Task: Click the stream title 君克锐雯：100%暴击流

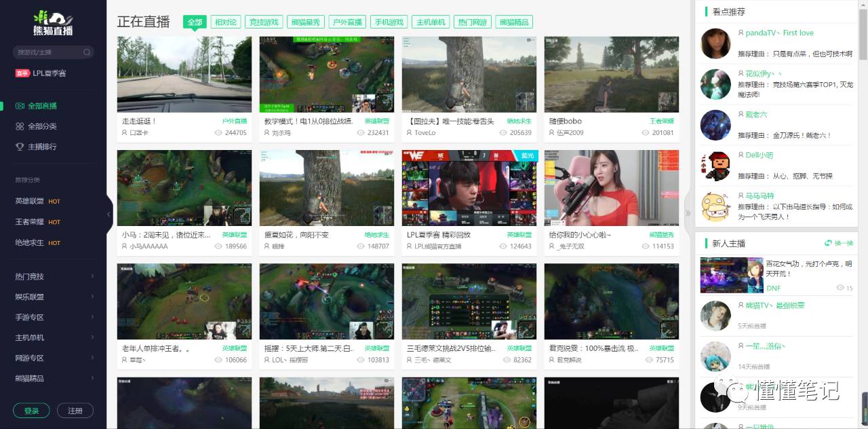Action: (x=593, y=348)
